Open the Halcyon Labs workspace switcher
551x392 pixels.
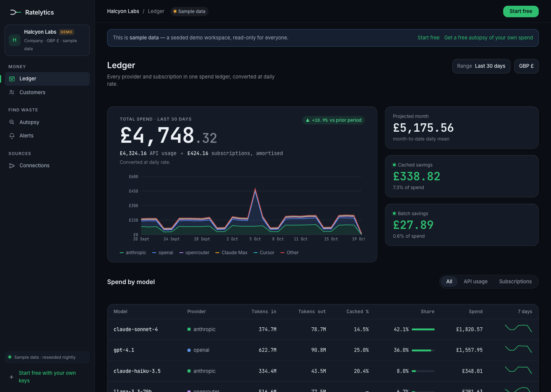[x=47, y=40]
